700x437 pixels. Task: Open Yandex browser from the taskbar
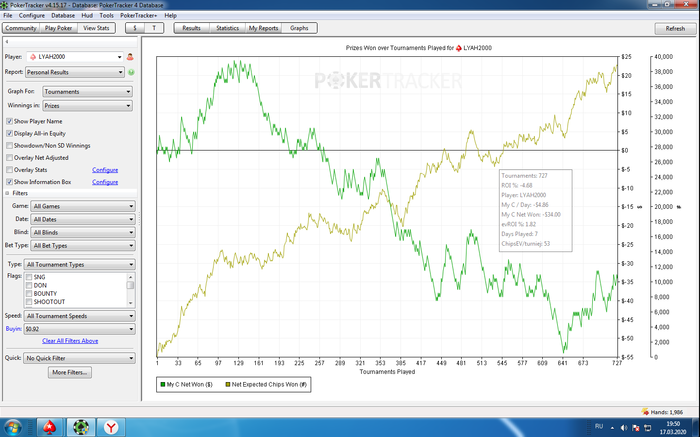111,428
